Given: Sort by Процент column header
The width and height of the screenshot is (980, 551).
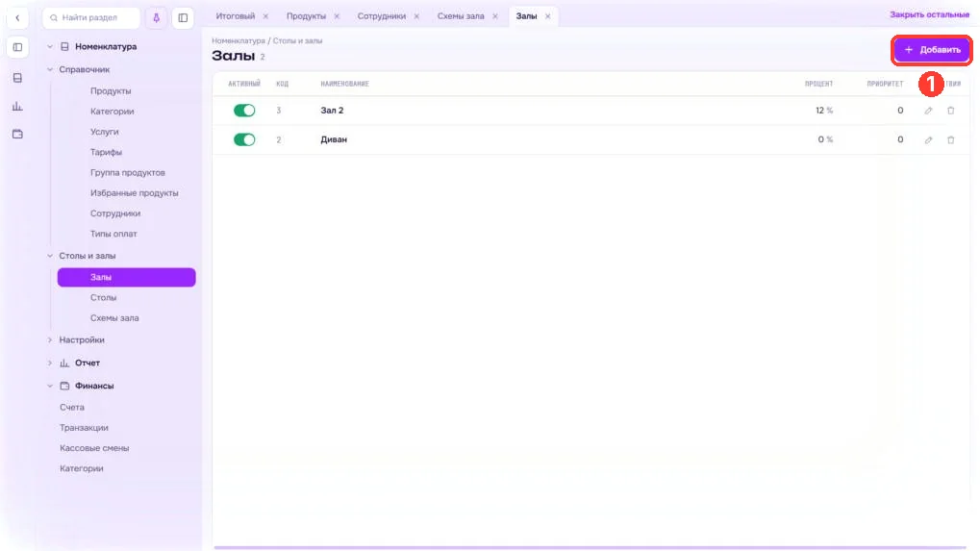Looking at the screenshot, I should (818, 84).
